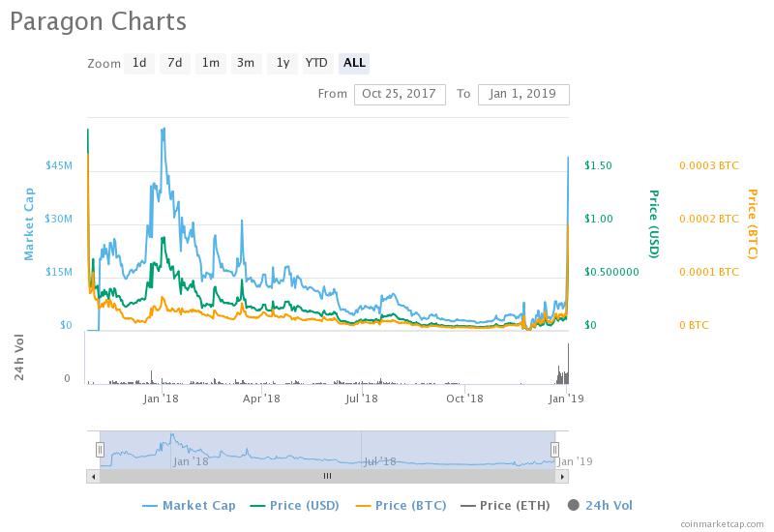Set zoom range to 1d
Image resolution: width=774 pixels, height=532 pixels.
(139, 63)
